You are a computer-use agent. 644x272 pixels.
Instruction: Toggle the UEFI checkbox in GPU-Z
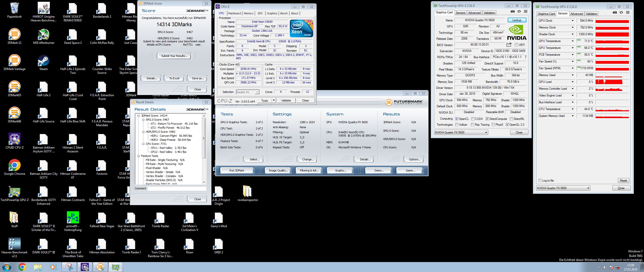click(x=516, y=45)
